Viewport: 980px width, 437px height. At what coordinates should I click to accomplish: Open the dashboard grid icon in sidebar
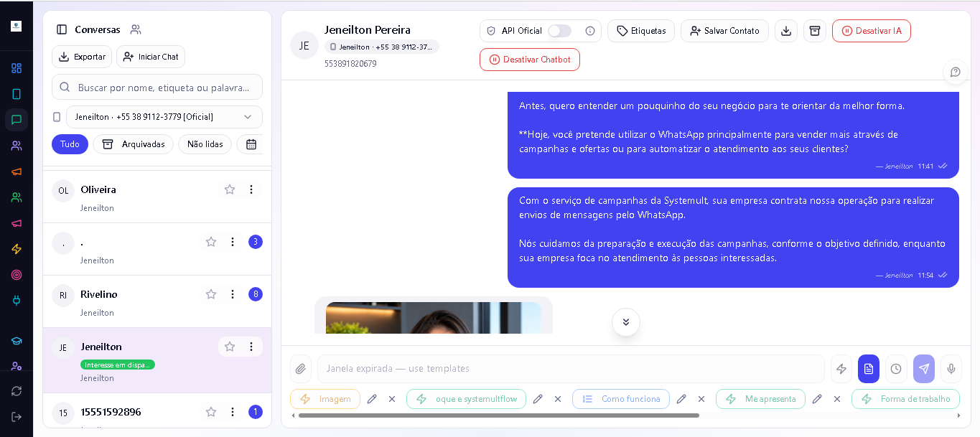(17, 68)
